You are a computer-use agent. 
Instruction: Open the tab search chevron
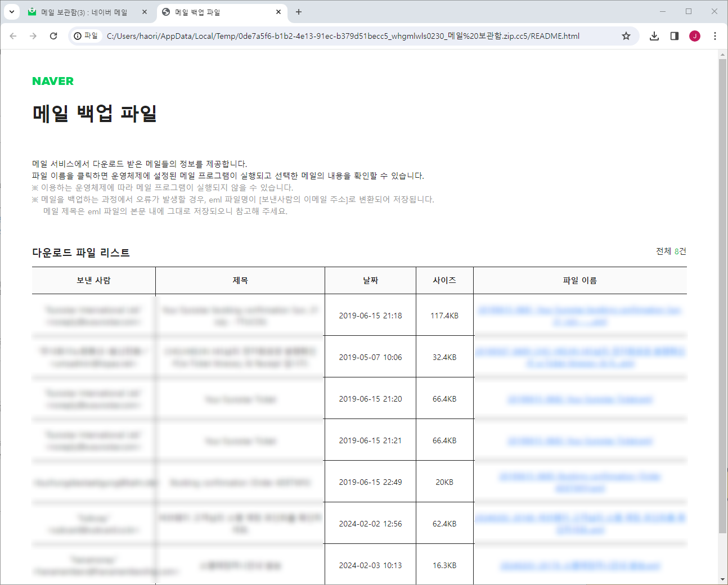12,11
